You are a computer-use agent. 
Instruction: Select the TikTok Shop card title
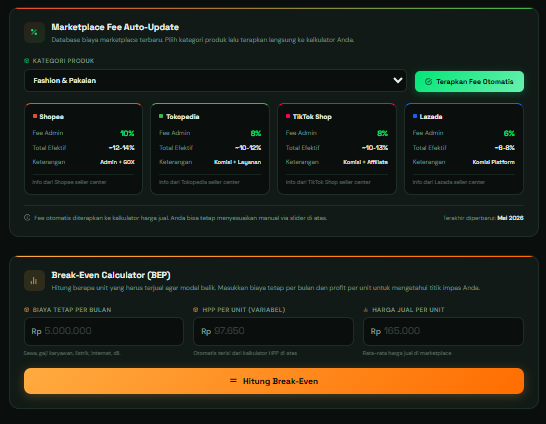click(x=312, y=117)
